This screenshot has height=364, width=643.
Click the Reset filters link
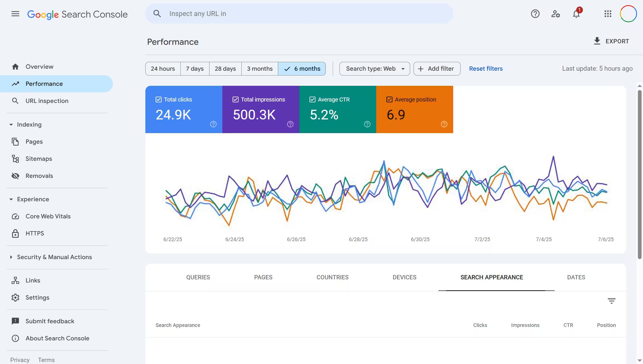486,69
